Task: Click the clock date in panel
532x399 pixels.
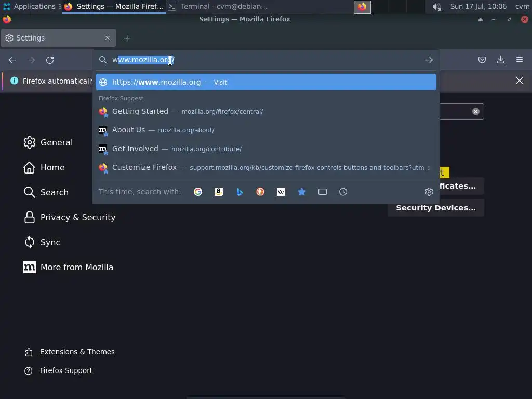Action: 478,6
